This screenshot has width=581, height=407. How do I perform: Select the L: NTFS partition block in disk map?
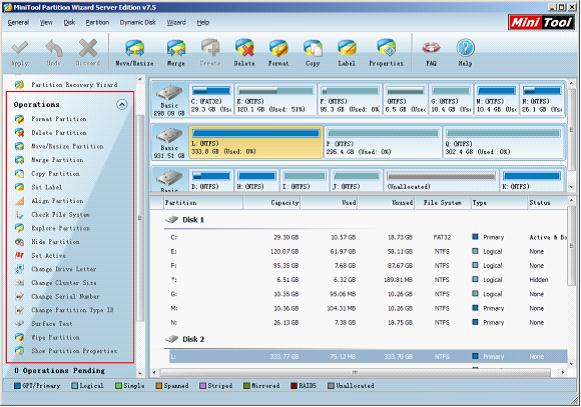coord(256,143)
